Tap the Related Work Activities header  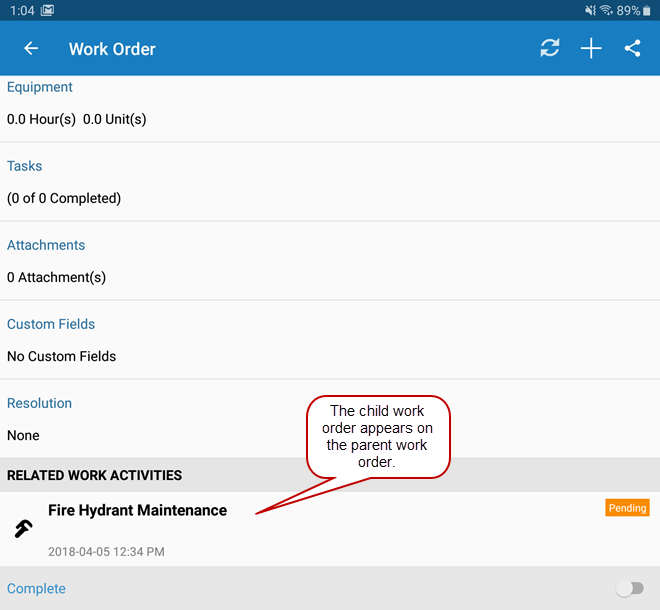pos(95,475)
